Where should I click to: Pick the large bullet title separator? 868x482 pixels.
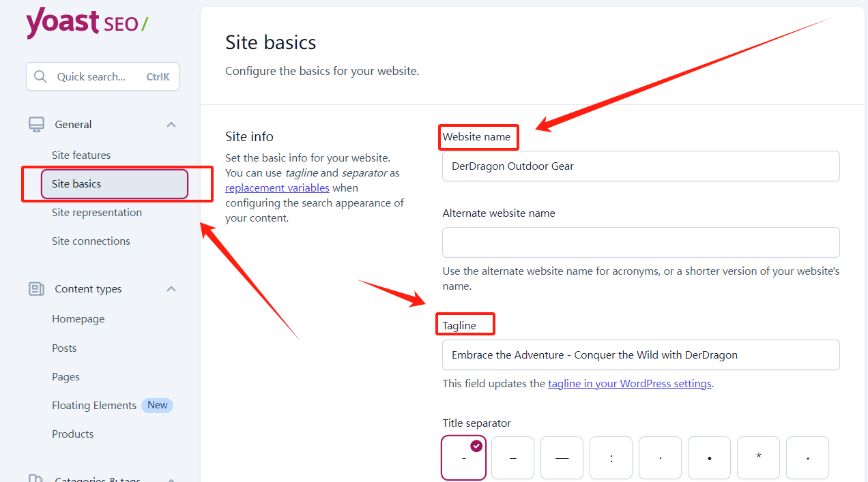709,458
